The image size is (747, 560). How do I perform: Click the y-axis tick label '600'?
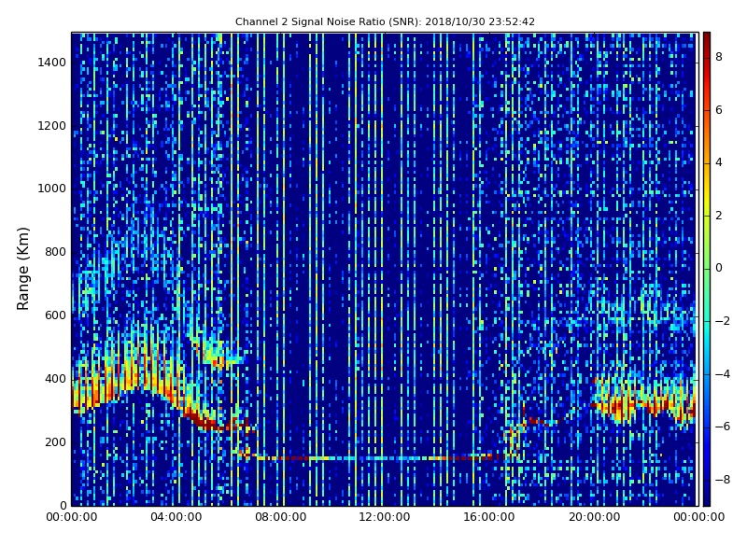(x=55, y=315)
